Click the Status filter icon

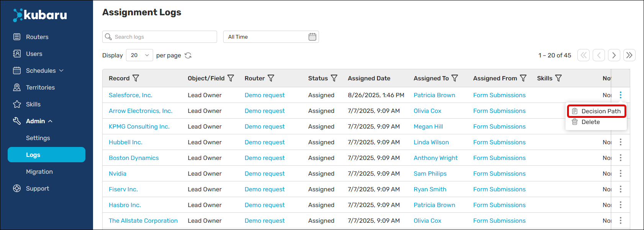(x=334, y=78)
